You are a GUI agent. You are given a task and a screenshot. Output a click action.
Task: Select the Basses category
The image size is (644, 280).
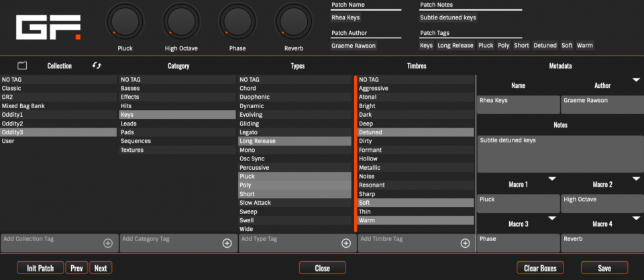[x=177, y=89]
